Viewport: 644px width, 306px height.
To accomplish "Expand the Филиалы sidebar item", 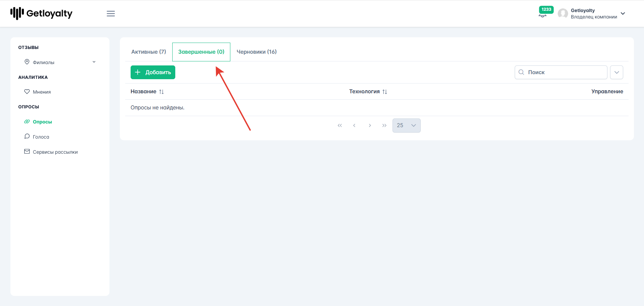I will click(x=60, y=62).
